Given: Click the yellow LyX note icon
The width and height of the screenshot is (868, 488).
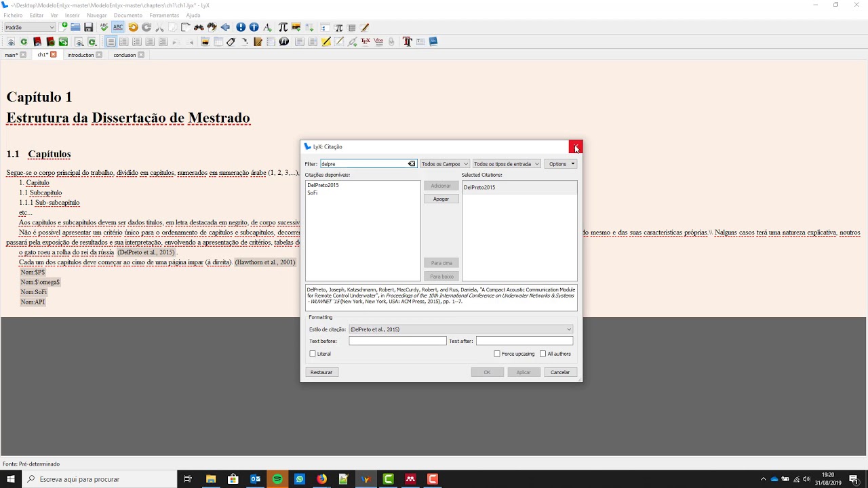Looking at the screenshot, I should pyautogui.click(x=325, y=41).
